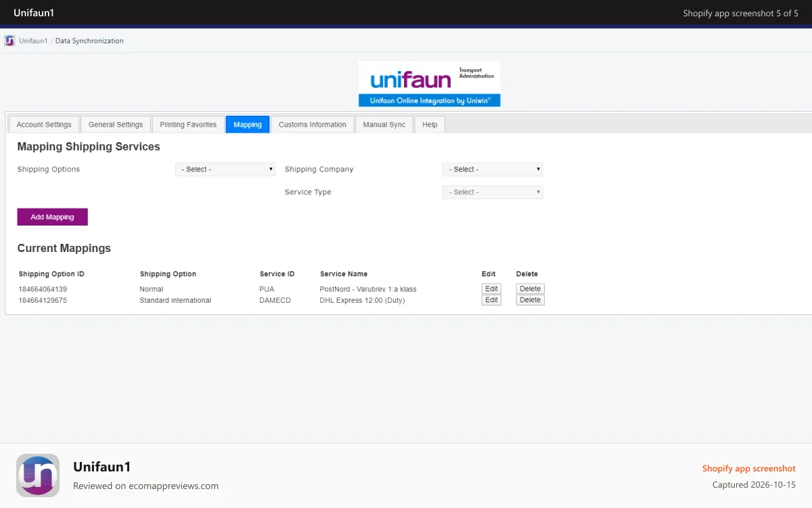Click the Shipping Option column header
The width and height of the screenshot is (812, 508).
pyautogui.click(x=168, y=274)
